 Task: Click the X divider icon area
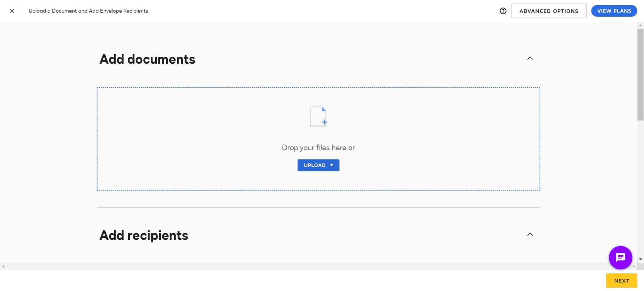(22, 11)
